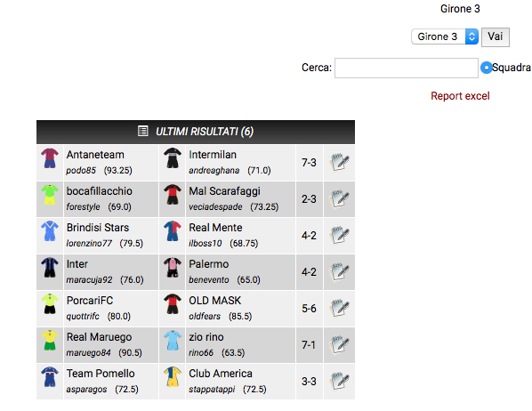
Task: Open notepad icon for bocafillacchio match
Action: pos(339,199)
